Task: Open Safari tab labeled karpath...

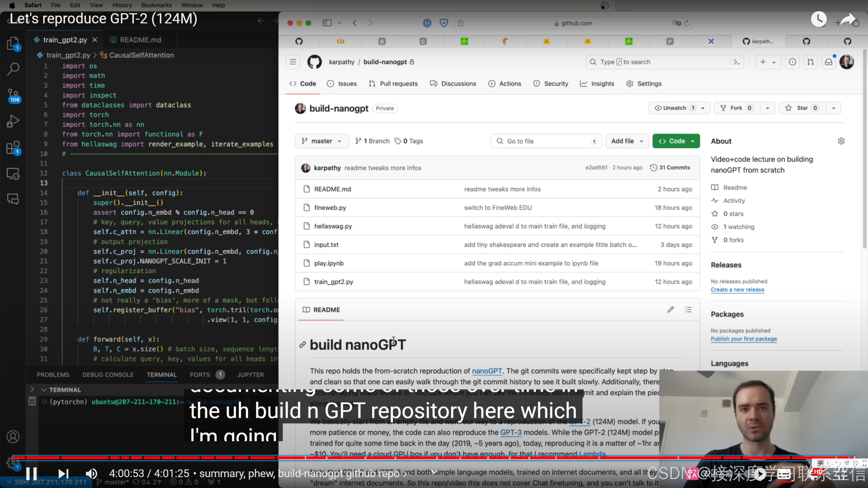Action: (759, 41)
